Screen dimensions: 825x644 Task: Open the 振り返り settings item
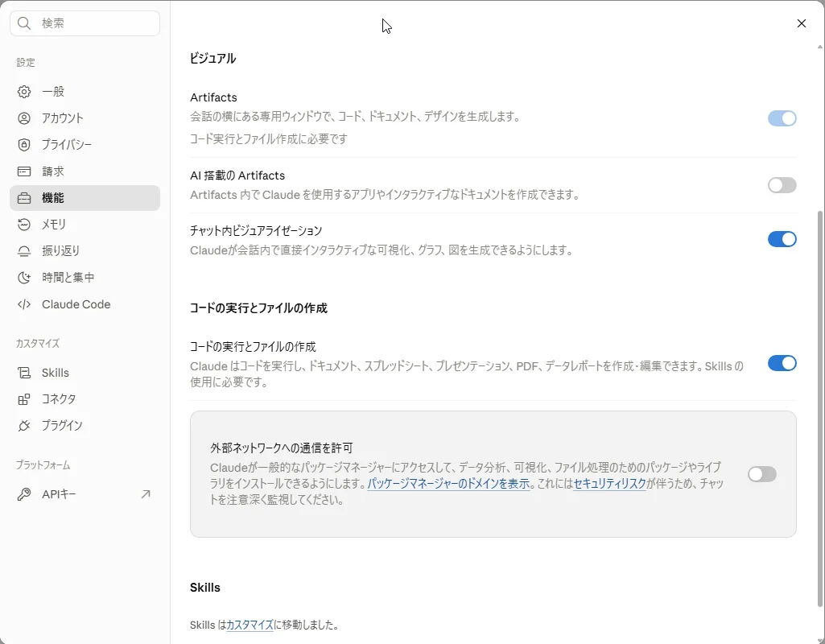85,251
